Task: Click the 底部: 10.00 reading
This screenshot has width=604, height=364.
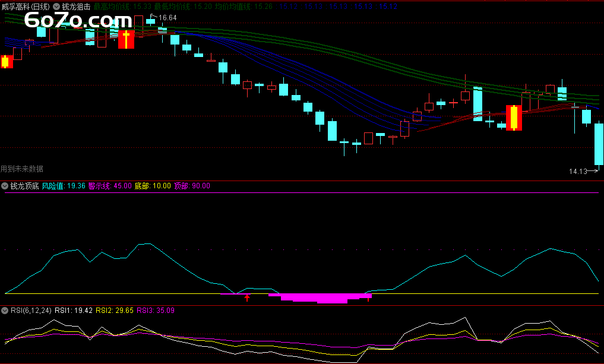Action: pos(153,186)
